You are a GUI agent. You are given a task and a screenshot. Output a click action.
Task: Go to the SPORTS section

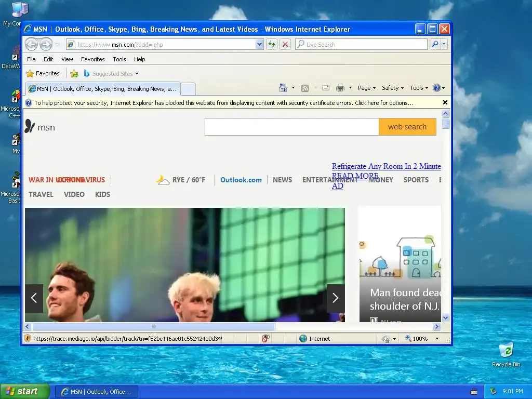point(416,180)
